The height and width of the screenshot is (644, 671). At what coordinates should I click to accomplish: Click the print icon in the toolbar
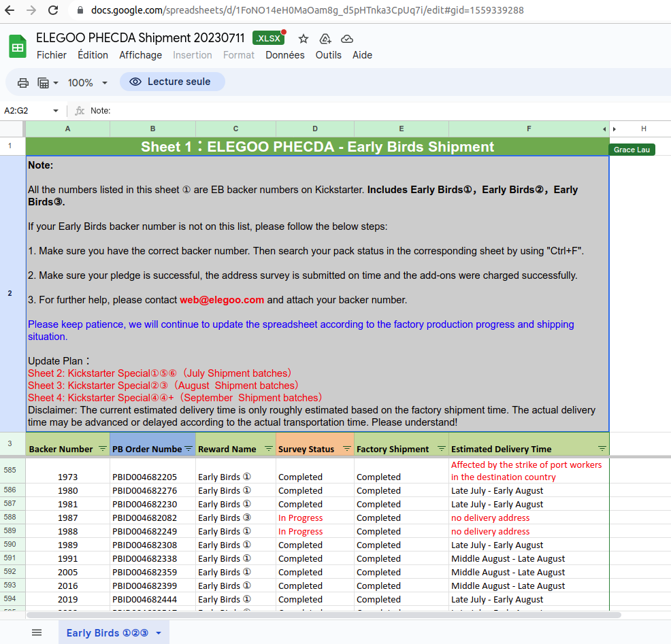pos(23,82)
